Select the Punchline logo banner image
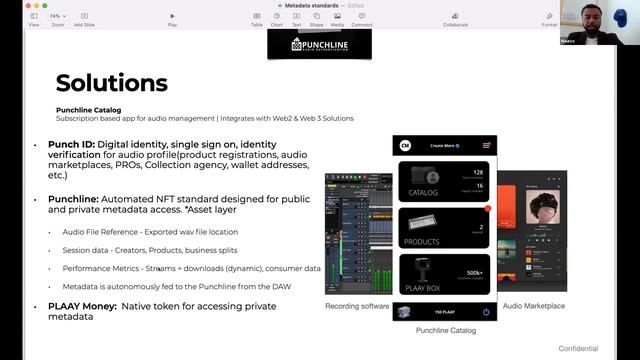 pos(320,44)
